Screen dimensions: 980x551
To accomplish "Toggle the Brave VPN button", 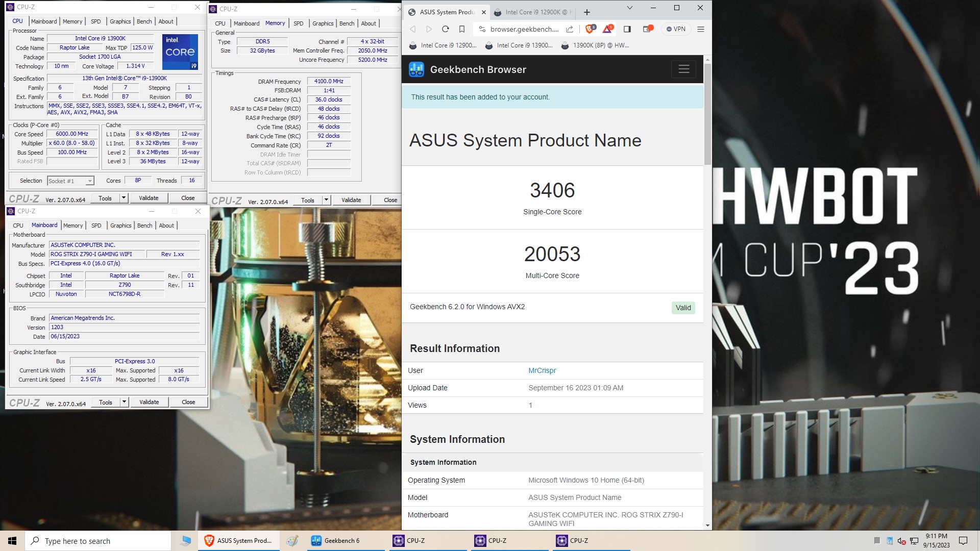I will click(676, 29).
